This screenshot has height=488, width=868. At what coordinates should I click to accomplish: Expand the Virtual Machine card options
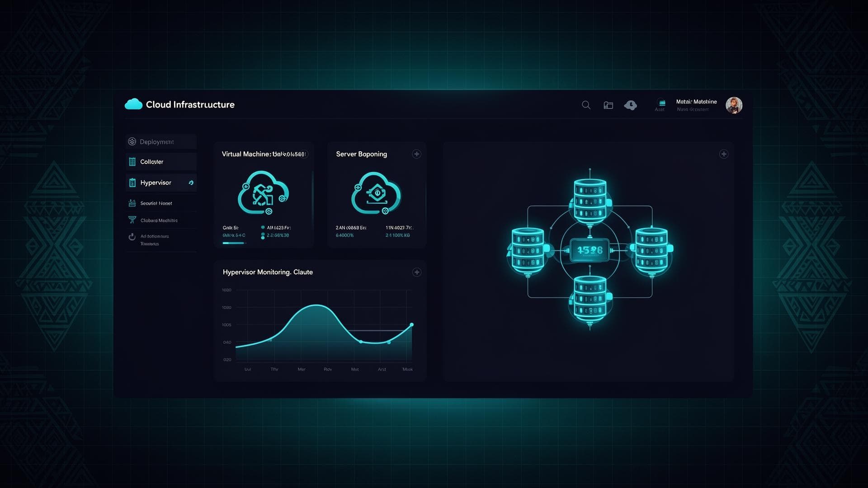pyautogui.click(x=305, y=154)
